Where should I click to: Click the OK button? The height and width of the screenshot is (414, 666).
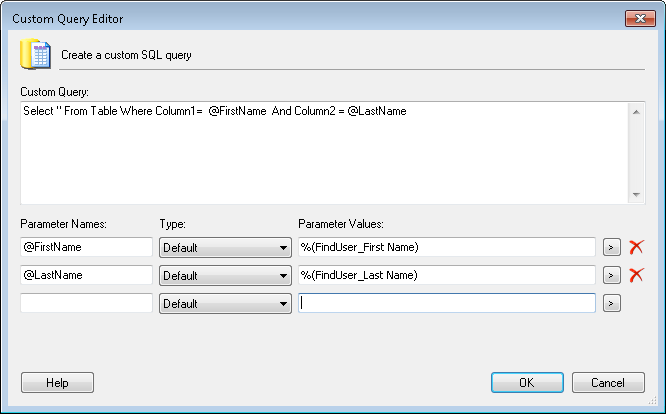527,382
